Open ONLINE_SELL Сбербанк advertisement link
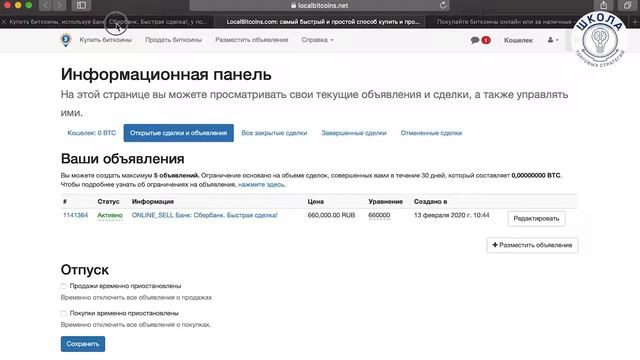640x360 pixels. point(204,215)
